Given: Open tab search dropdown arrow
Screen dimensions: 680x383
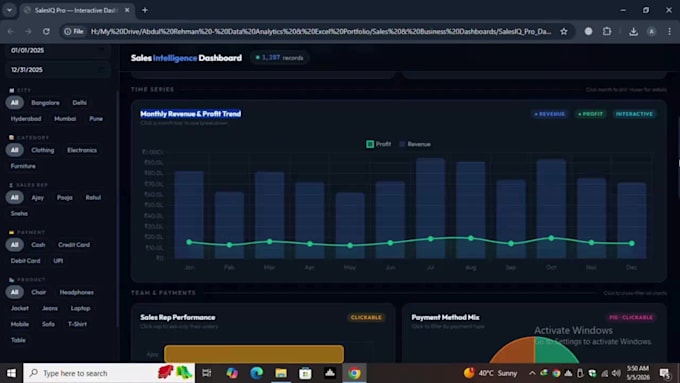Looking at the screenshot, I should tap(9, 10).
